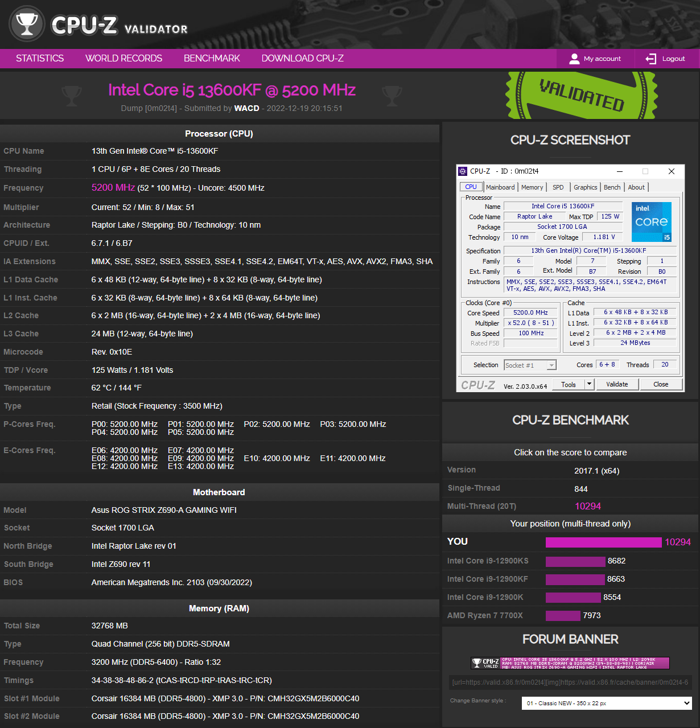The height and width of the screenshot is (728, 700).
Task: Open the About tab in the CPU-Z screenshot
Action: click(636, 187)
